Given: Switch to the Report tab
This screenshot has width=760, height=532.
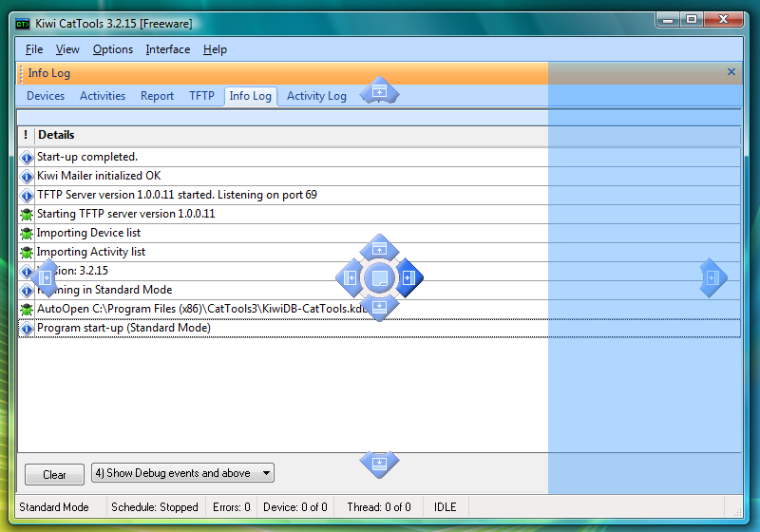Looking at the screenshot, I should pos(157,96).
